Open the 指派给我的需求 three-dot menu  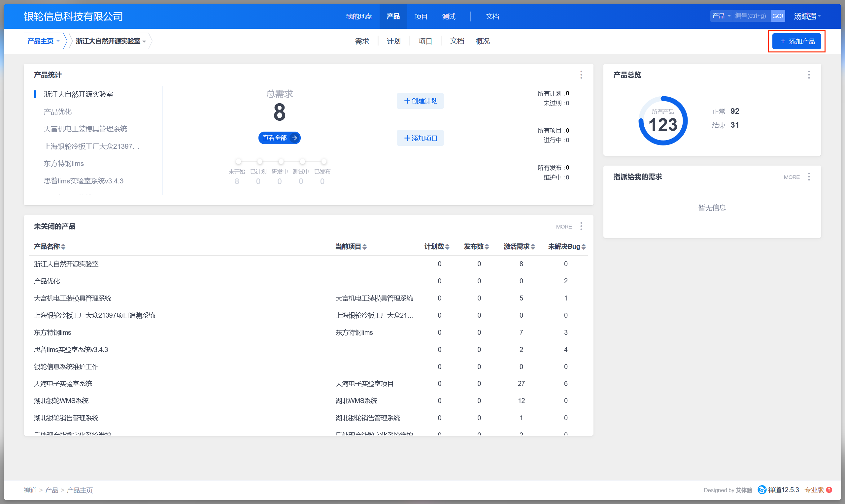point(809,176)
